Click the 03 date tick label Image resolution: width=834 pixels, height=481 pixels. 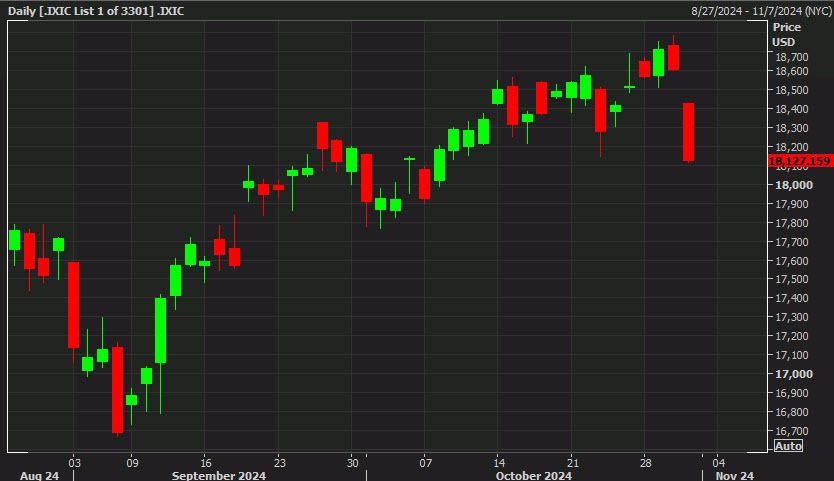coord(74,463)
